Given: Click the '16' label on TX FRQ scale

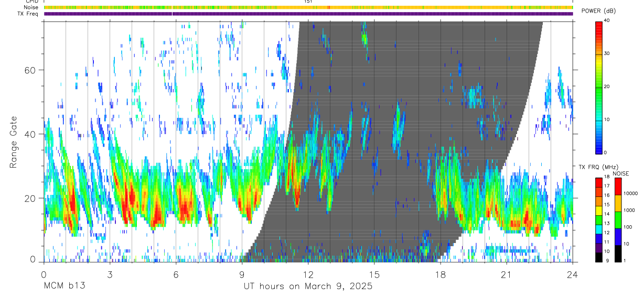Looking at the screenshot, I should click(607, 195).
